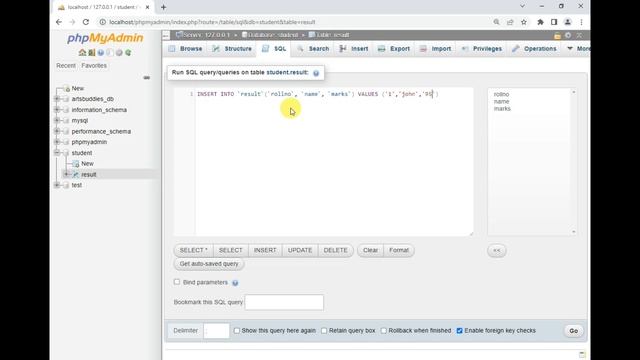Uncheck Enable foreign key checks
Image resolution: width=640 pixels, height=360 pixels.
[x=460, y=331]
